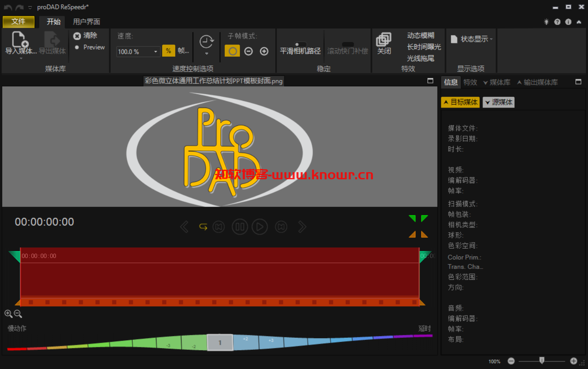Click the redo arrow in title bar
Image resolution: width=588 pixels, height=369 pixels.
(x=19, y=8)
